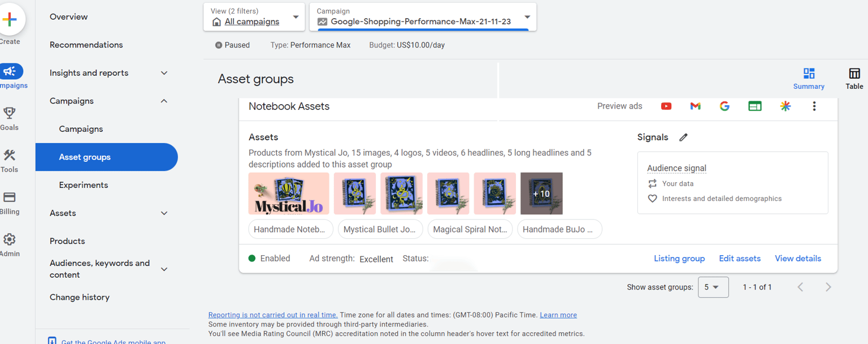
Task: Open Tools wrench icon
Action: click(10, 155)
